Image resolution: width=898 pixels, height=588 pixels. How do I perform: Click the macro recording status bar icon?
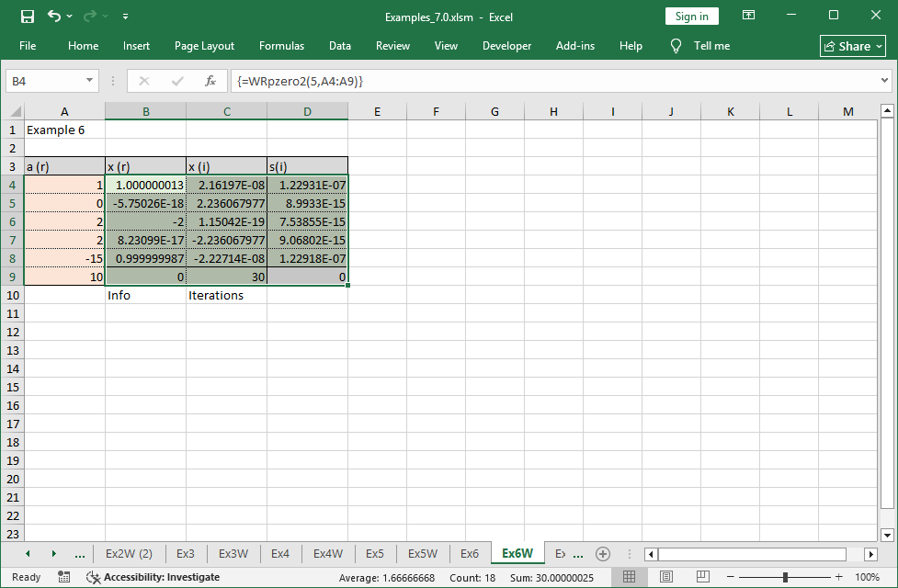[x=63, y=577]
